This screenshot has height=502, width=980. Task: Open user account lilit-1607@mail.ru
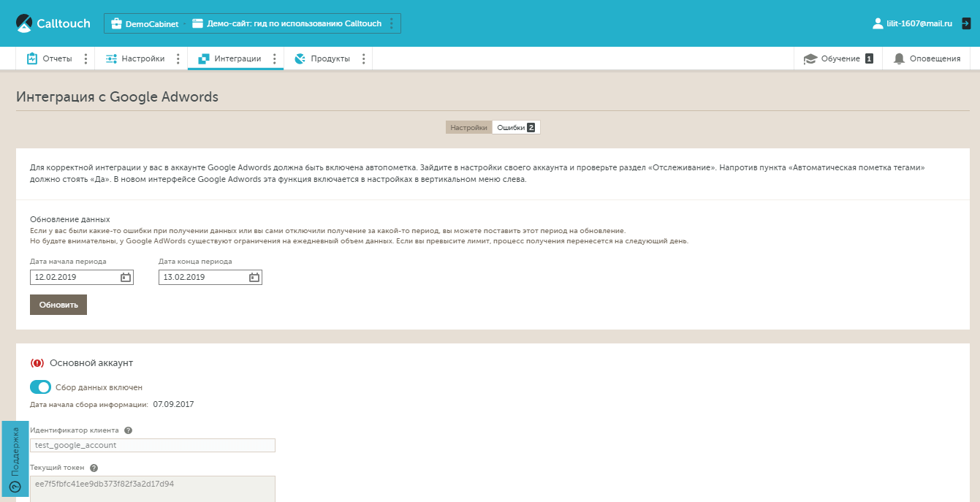tap(919, 23)
